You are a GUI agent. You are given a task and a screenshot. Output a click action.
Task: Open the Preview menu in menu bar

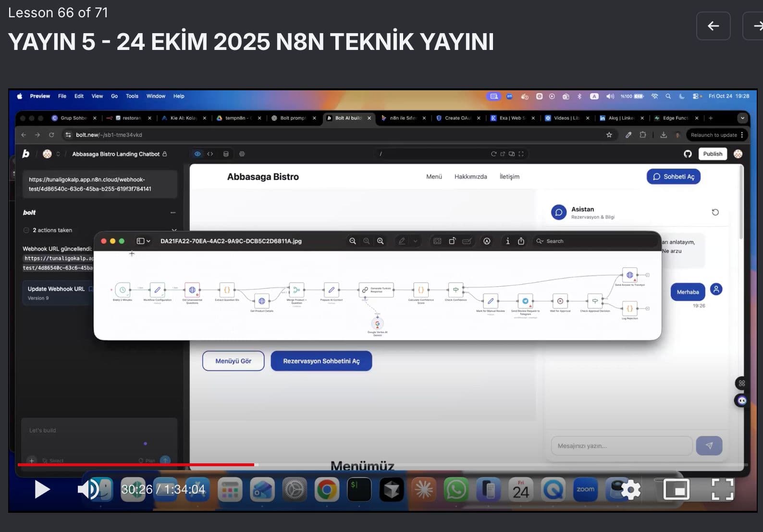pos(40,96)
